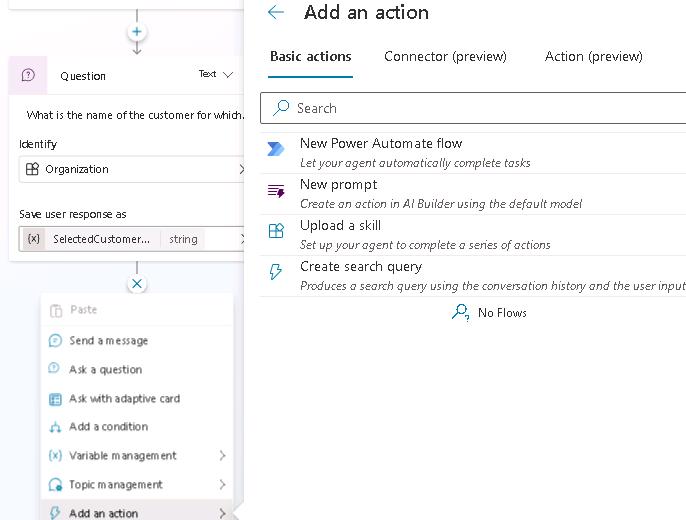Click the New prompt icon

coord(276,191)
